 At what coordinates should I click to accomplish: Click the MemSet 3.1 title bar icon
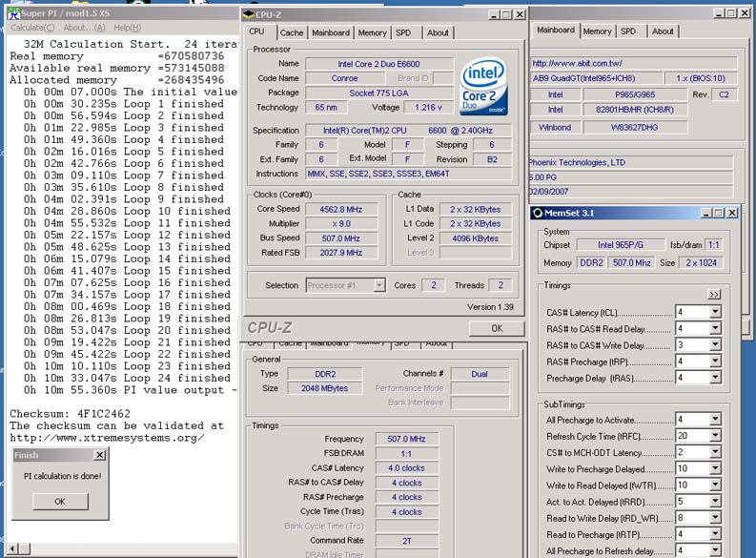(537, 213)
